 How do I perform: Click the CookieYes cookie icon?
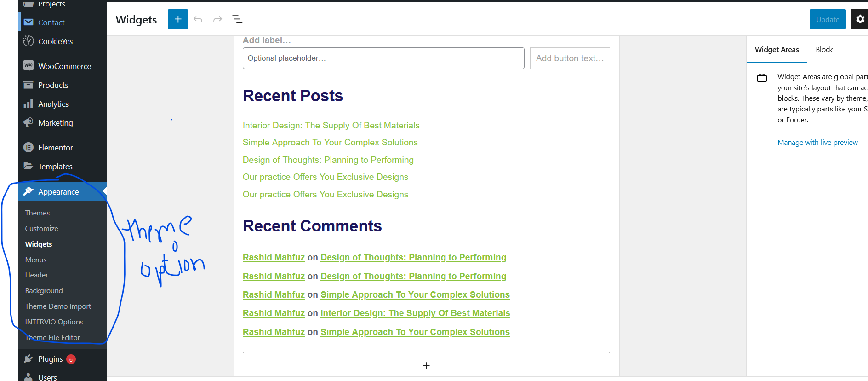29,41
